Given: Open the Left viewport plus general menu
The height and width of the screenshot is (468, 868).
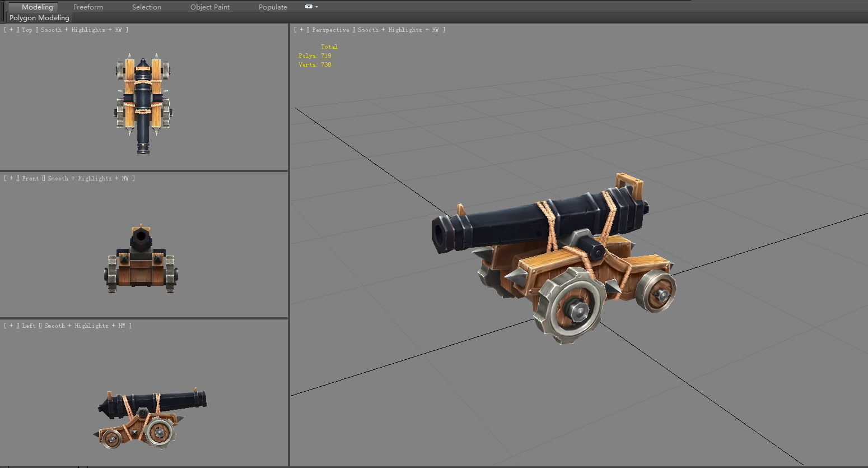Looking at the screenshot, I should [x=11, y=326].
